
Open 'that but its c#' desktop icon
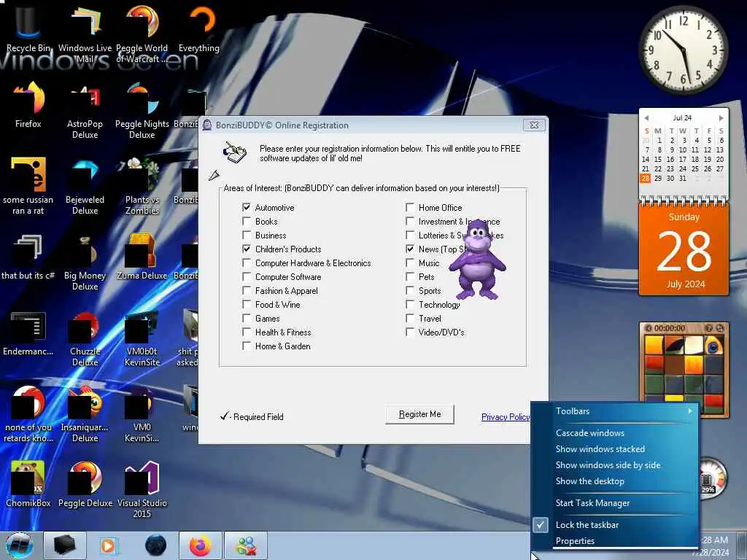(x=28, y=257)
